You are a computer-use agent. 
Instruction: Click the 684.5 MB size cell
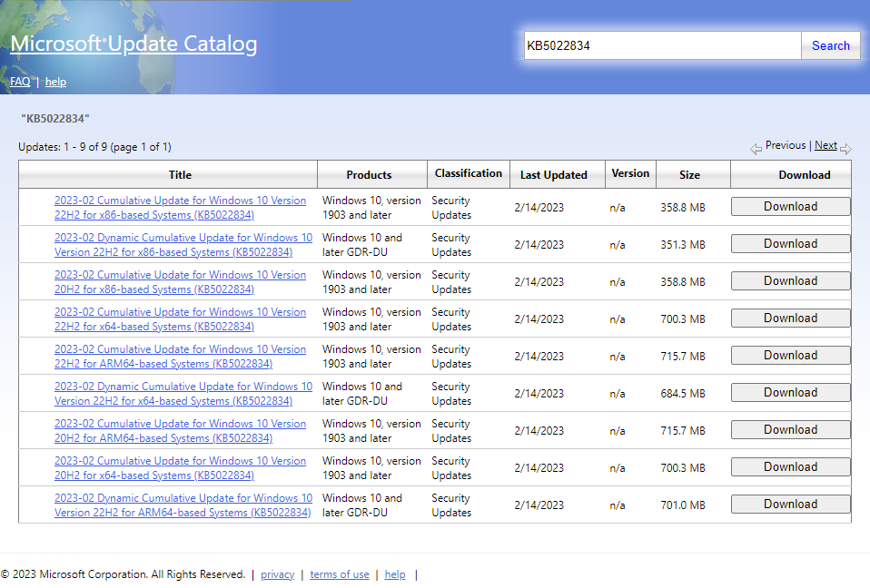683,394
